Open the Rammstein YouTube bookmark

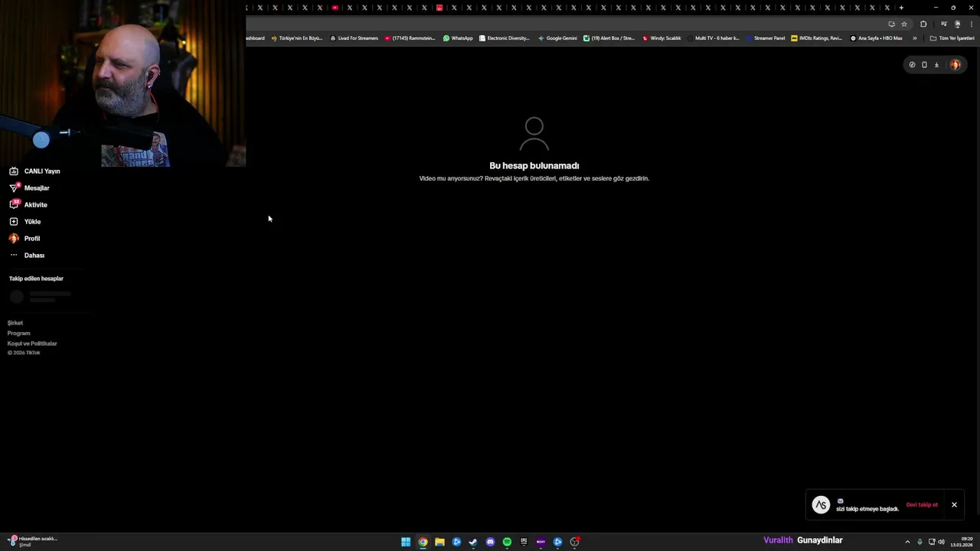(410, 38)
